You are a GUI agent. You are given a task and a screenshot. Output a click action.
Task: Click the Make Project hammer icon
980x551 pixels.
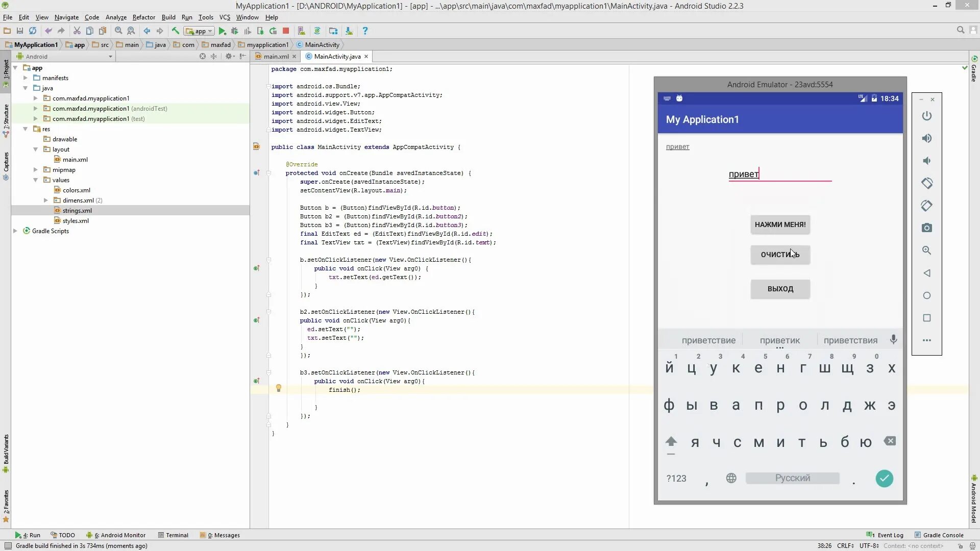tap(175, 31)
